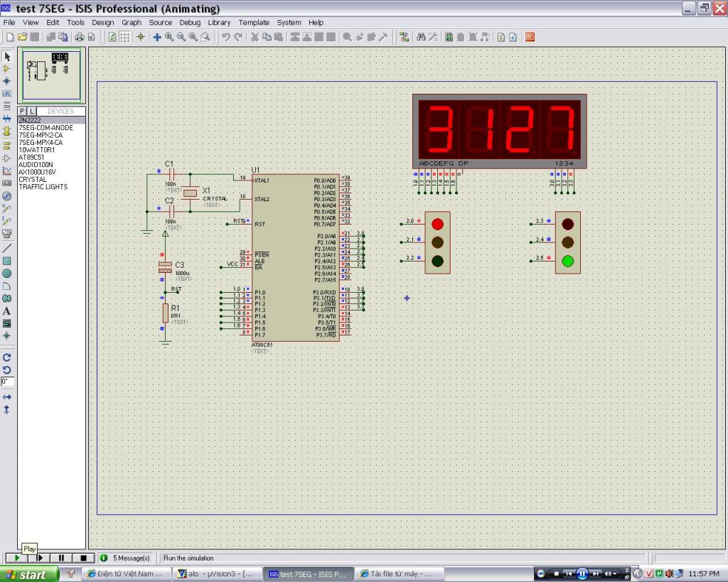Open the Template menu

[x=254, y=23]
